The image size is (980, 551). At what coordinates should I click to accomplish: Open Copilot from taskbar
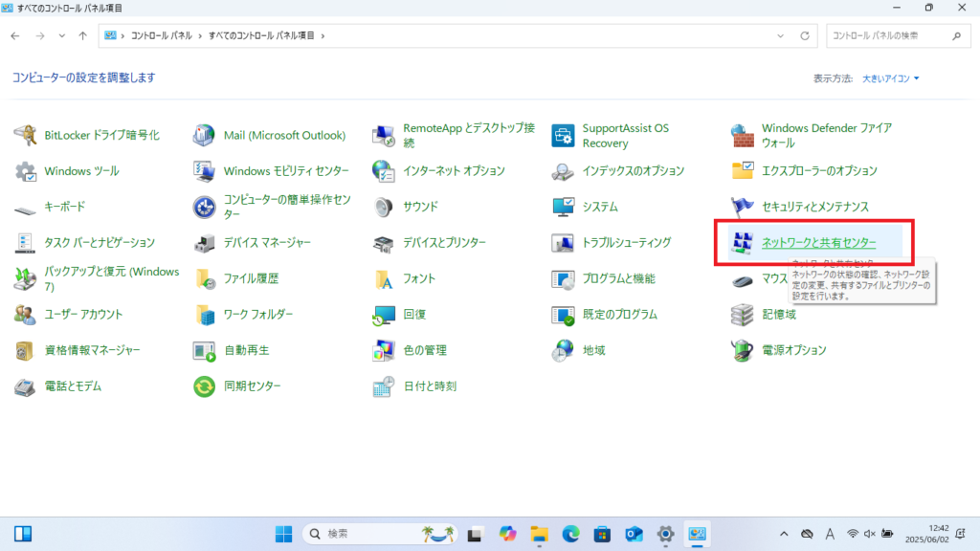[x=507, y=534]
